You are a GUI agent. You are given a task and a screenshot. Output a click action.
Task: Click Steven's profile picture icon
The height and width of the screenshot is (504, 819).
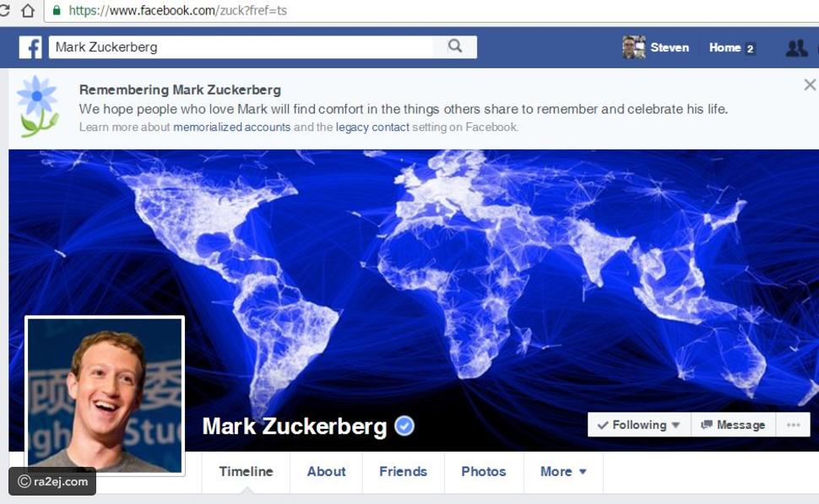tap(633, 47)
